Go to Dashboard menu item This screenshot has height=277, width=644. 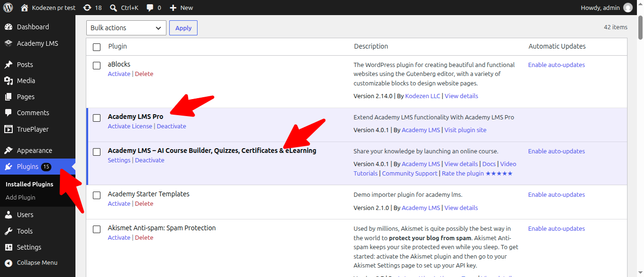[x=38, y=27]
